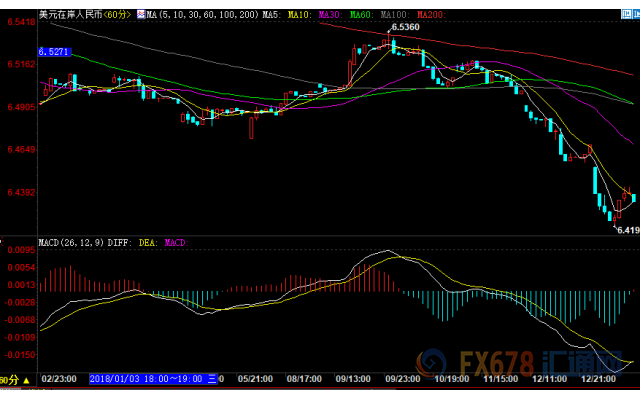Screen dimensions: 640x400
Task: Select the red MA200 legend label
Action: coord(431,15)
